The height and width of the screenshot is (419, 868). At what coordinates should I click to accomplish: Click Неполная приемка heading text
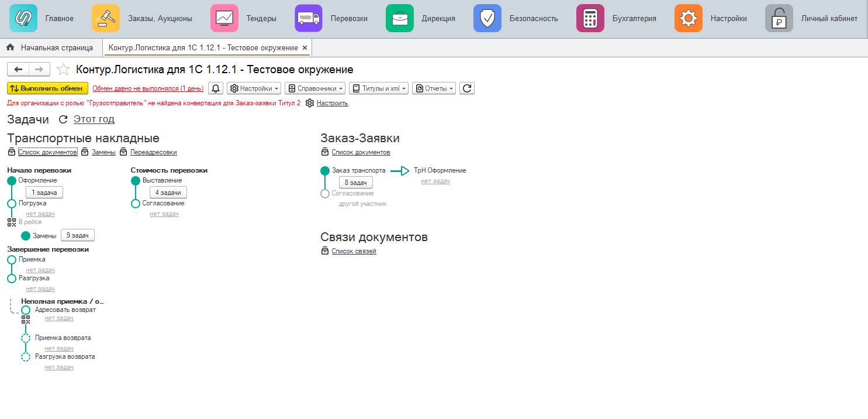(62, 301)
